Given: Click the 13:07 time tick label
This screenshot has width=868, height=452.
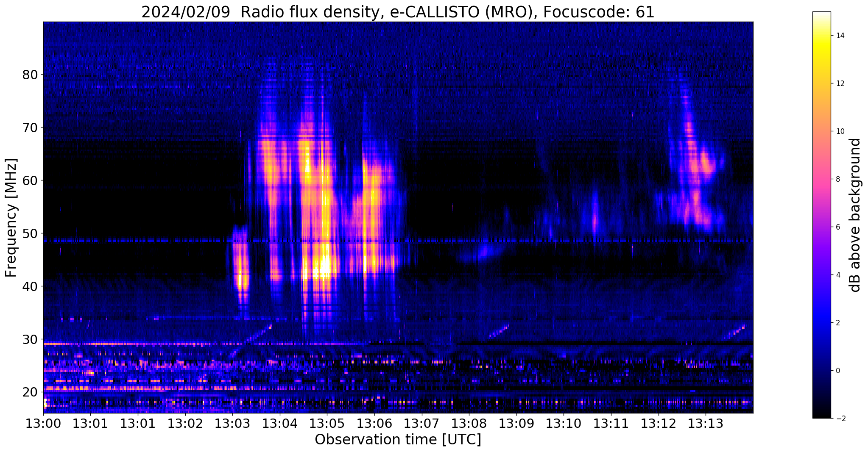Looking at the screenshot, I should [x=421, y=424].
